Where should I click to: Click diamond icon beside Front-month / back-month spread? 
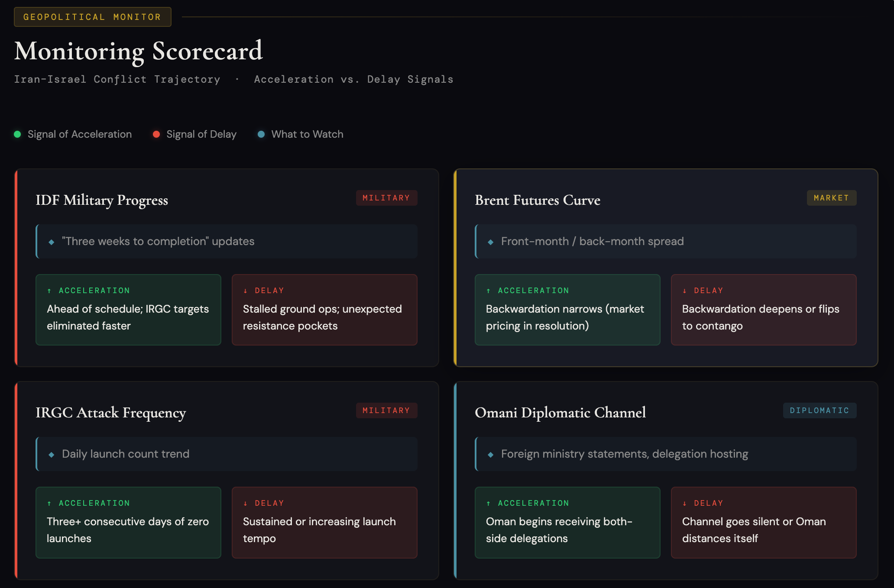coord(490,242)
